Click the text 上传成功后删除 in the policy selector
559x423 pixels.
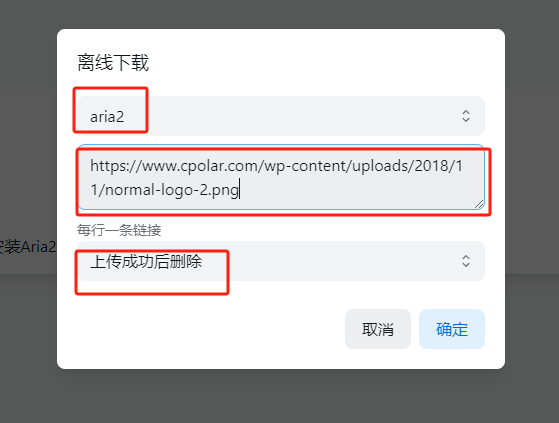click(146, 261)
